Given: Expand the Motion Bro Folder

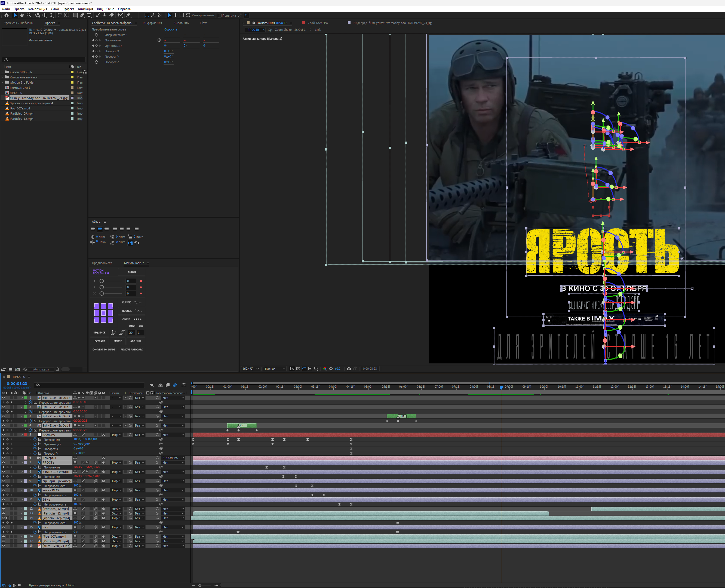Looking at the screenshot, I should pos(2,82).
